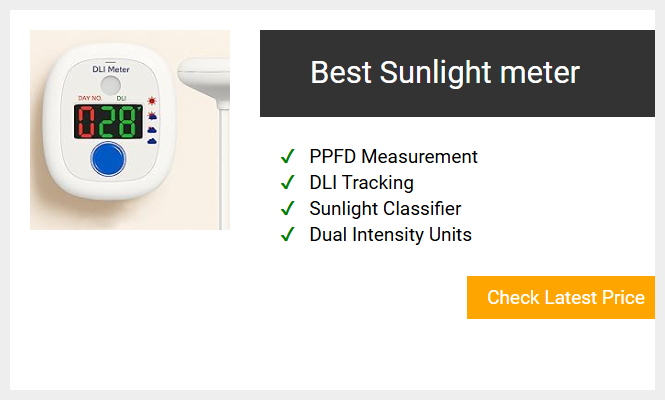Click the partly cloudy sun icon on meter
The width and height of the screenshot is (665, 400).
[152, 116]
